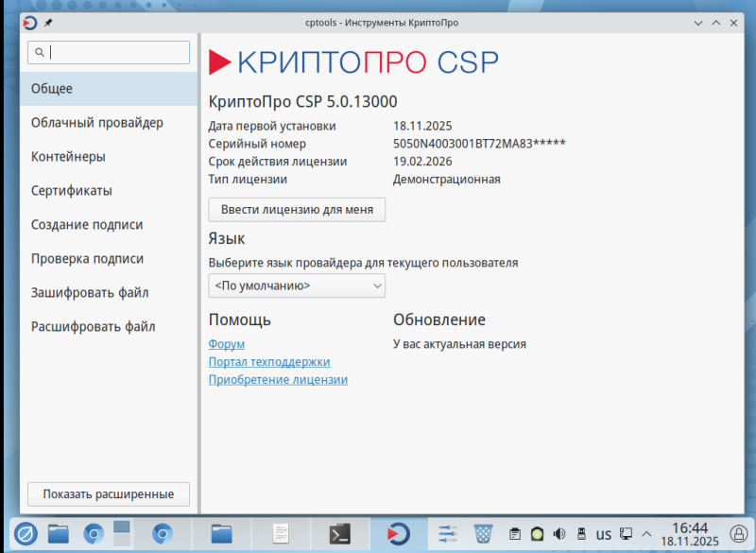
Task: Click the screen lock icon at far right
Action: click(739, 533)
